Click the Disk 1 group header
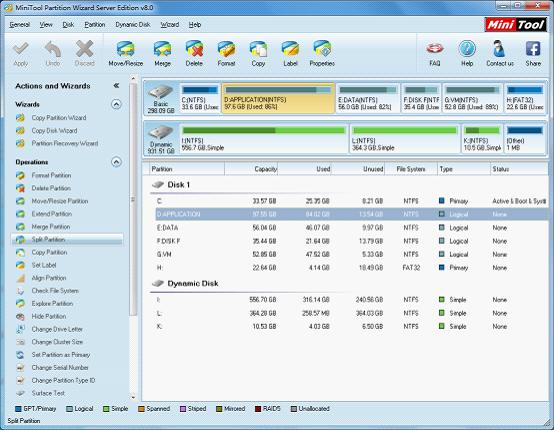The height and width of the screenshot is (430, 554). tap(171, 184)
